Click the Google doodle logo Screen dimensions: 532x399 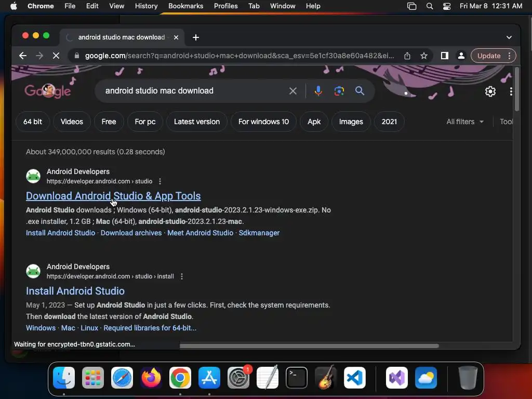click(47, 90)
